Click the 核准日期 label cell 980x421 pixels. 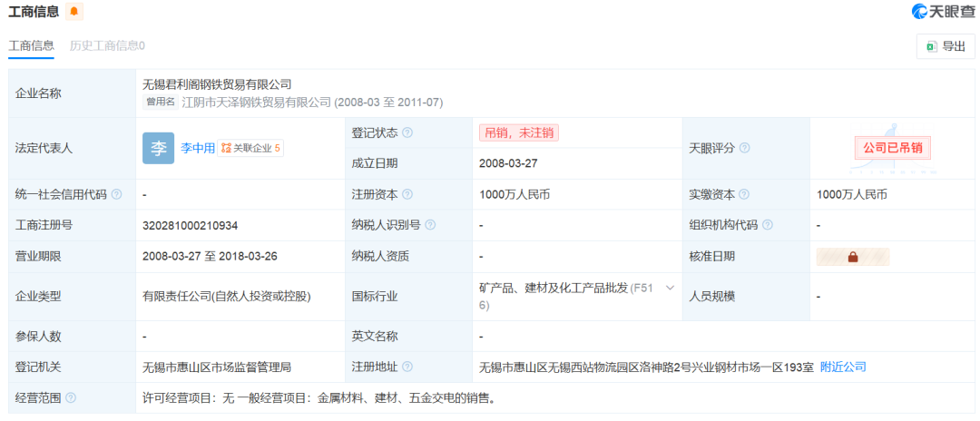[746, 257]
